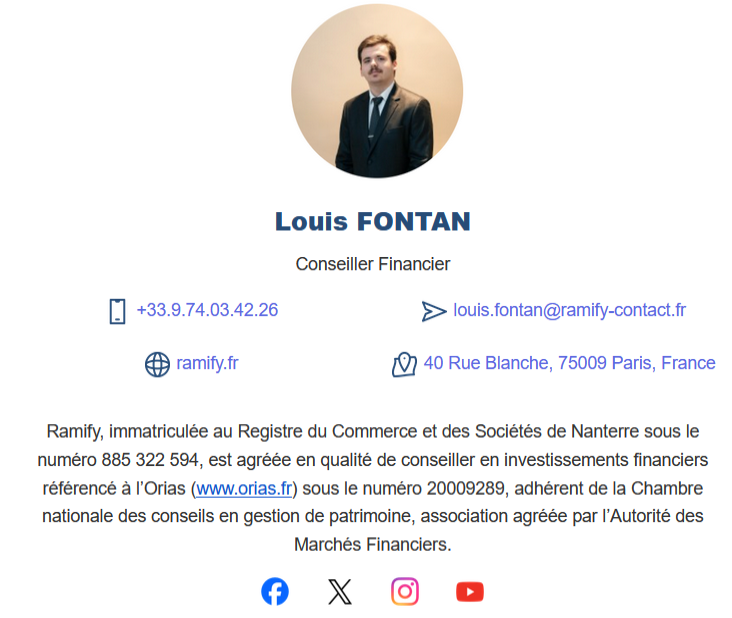Open the YouTube social icon

470,592
